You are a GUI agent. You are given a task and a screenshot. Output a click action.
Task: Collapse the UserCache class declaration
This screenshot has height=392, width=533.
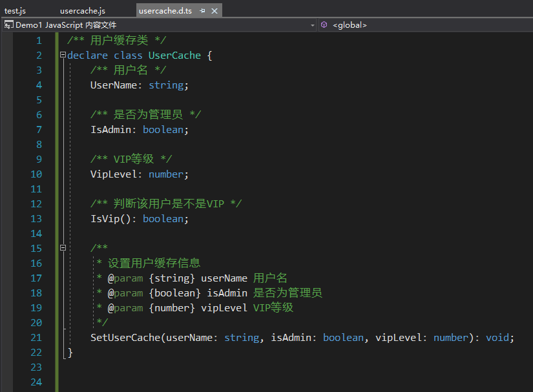click(x=63, y=56)
